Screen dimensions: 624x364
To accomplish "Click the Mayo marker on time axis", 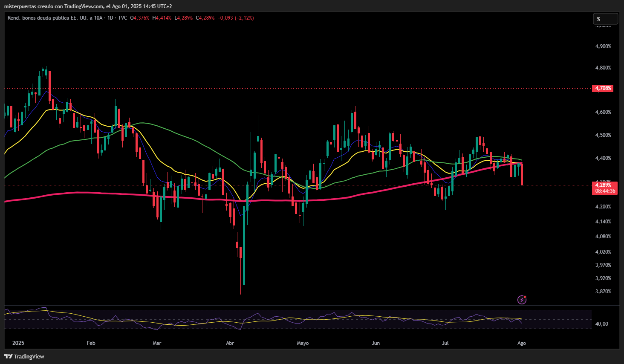I will click(x=303, y=343).
